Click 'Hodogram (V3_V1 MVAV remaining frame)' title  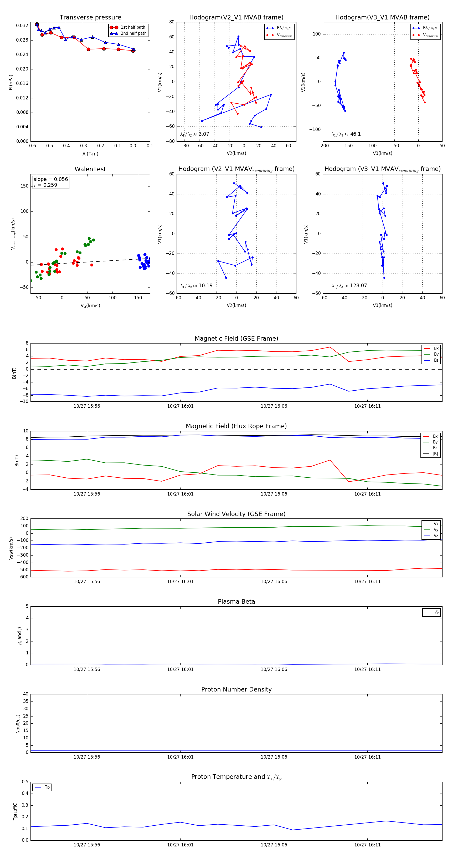pos(382,169)
